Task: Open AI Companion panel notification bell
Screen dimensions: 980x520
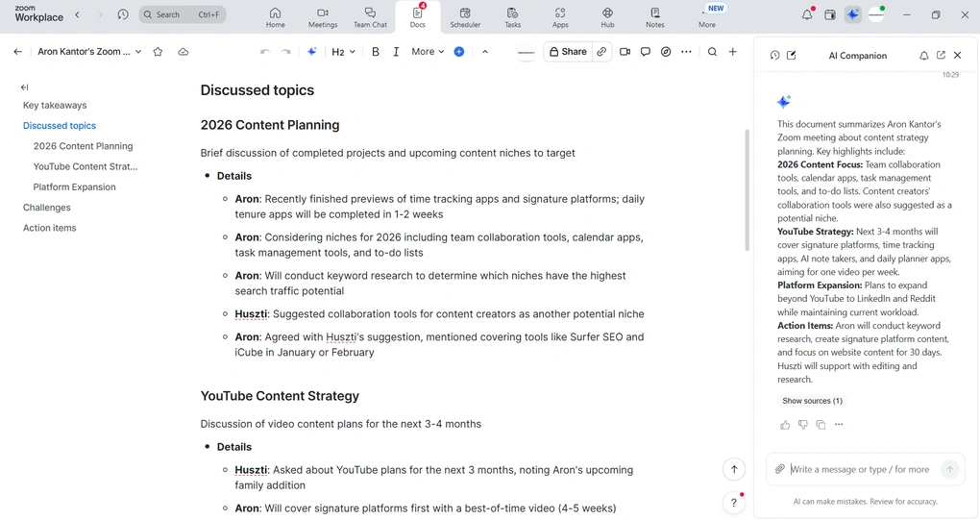Action: (x=923, y=55)
